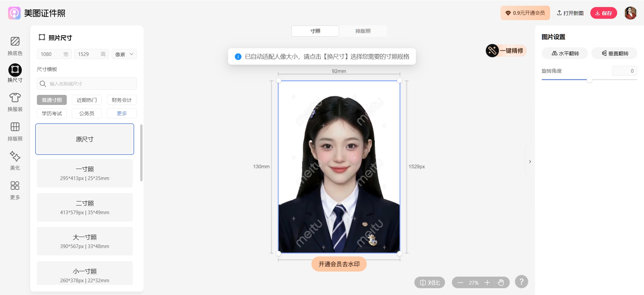
Task: Click the 保存 save button
Action: [x=603, y=13]
